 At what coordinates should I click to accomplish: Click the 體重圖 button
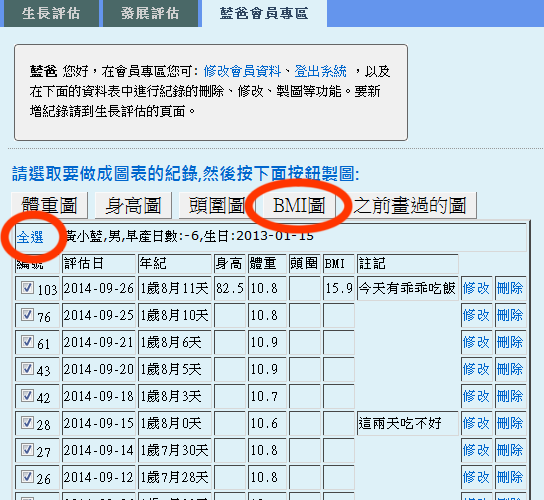tap(49, 205)
